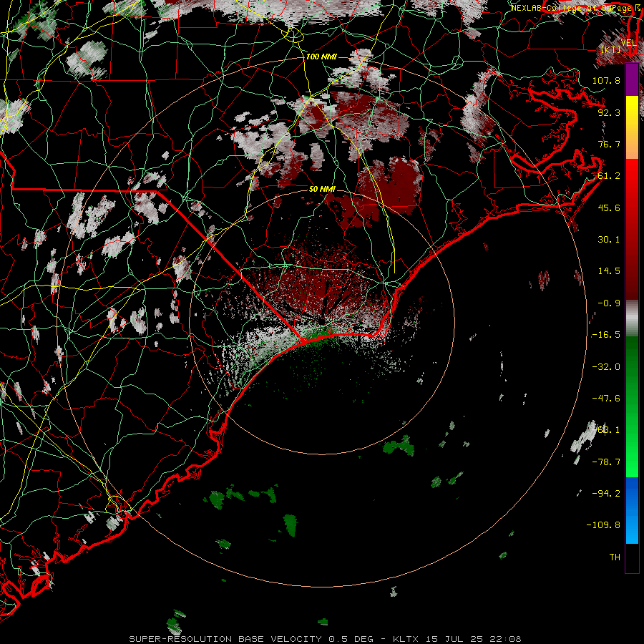The image size is (644, 644).
Task: Click the -16.5 velocity scale value
Action: [x=606, y=335]
